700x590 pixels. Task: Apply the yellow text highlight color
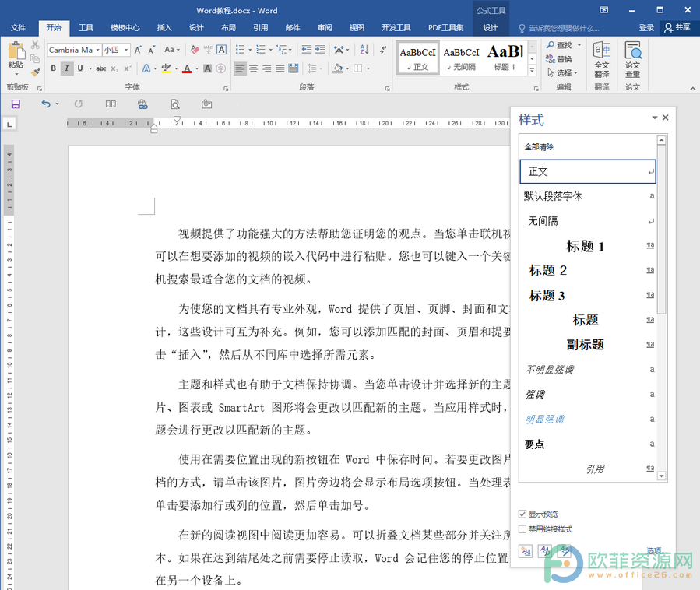(166, 68)
